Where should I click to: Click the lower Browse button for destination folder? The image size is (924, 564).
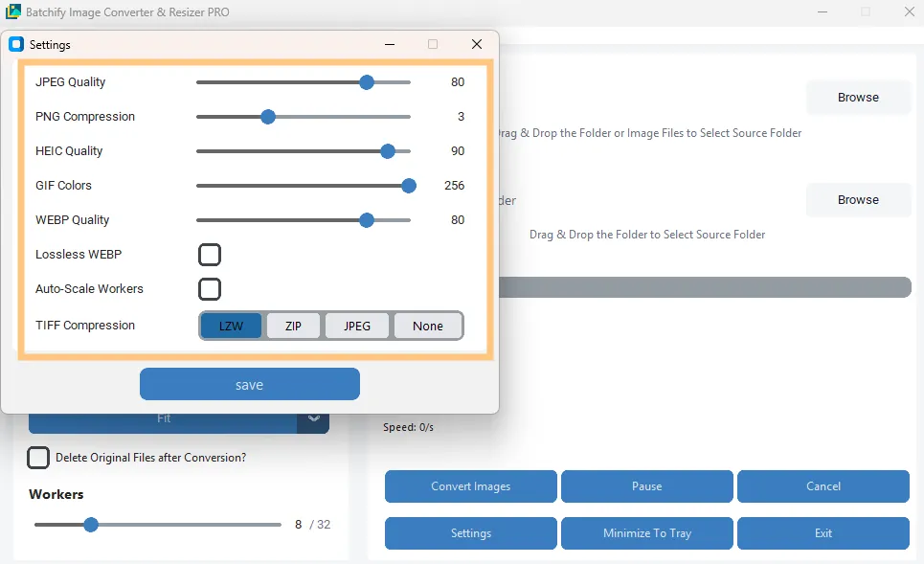click(857, 199)
